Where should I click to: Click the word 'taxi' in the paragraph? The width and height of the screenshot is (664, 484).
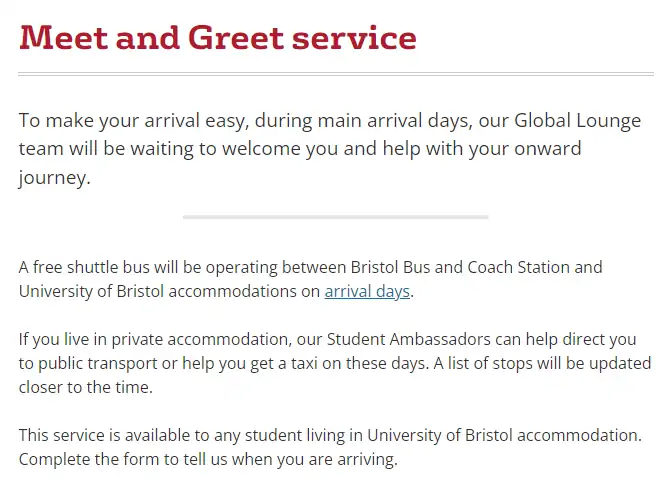[x=304, y=363]
